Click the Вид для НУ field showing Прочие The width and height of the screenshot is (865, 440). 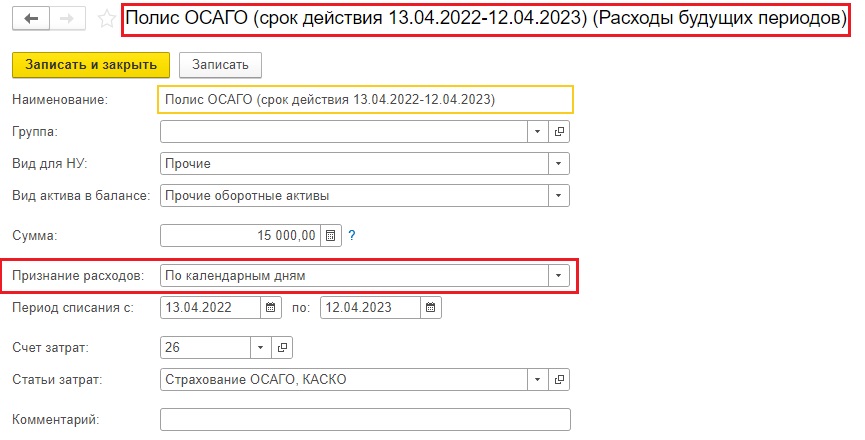pos(354,164)
